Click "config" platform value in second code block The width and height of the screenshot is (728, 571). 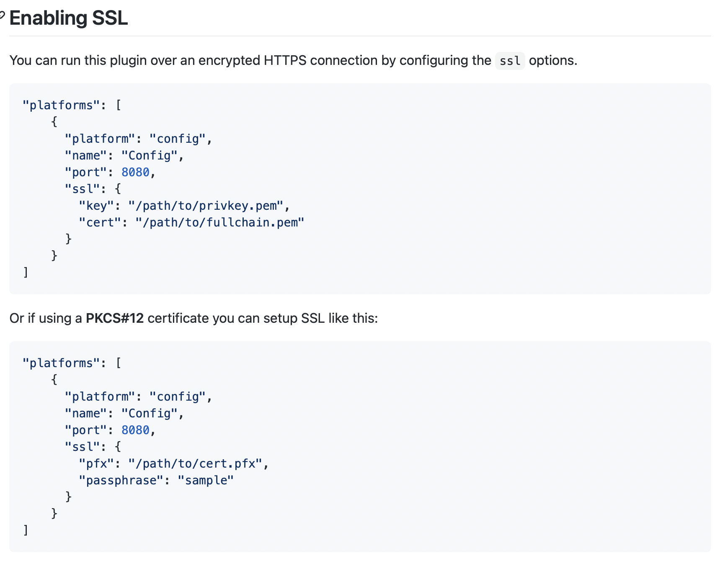click(178, 396)
